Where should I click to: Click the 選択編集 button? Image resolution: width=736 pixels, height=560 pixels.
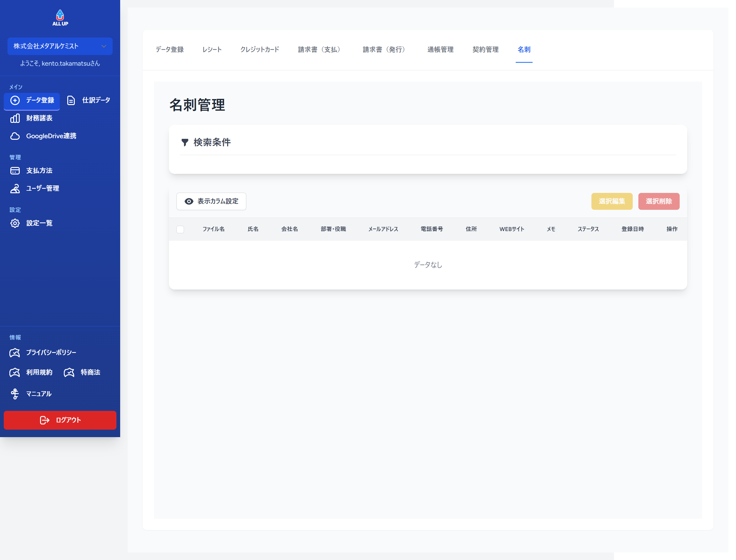[x=611, y=201]
